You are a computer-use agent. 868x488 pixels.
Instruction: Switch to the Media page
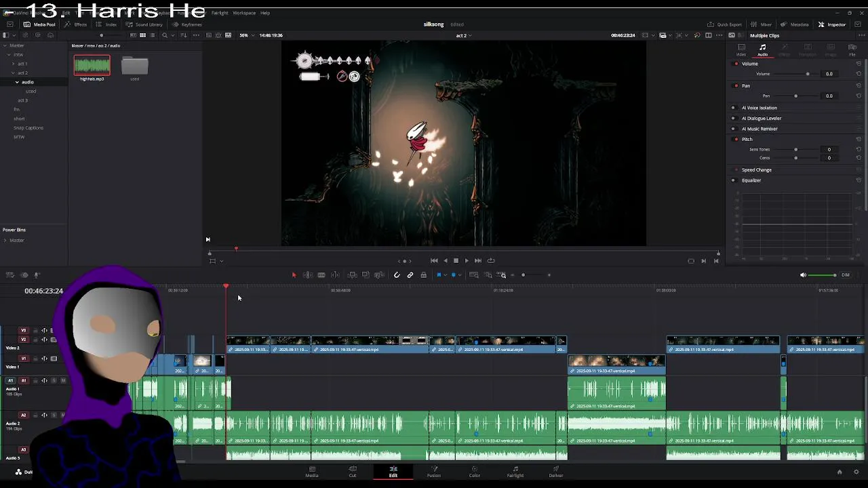click(312, 471)
